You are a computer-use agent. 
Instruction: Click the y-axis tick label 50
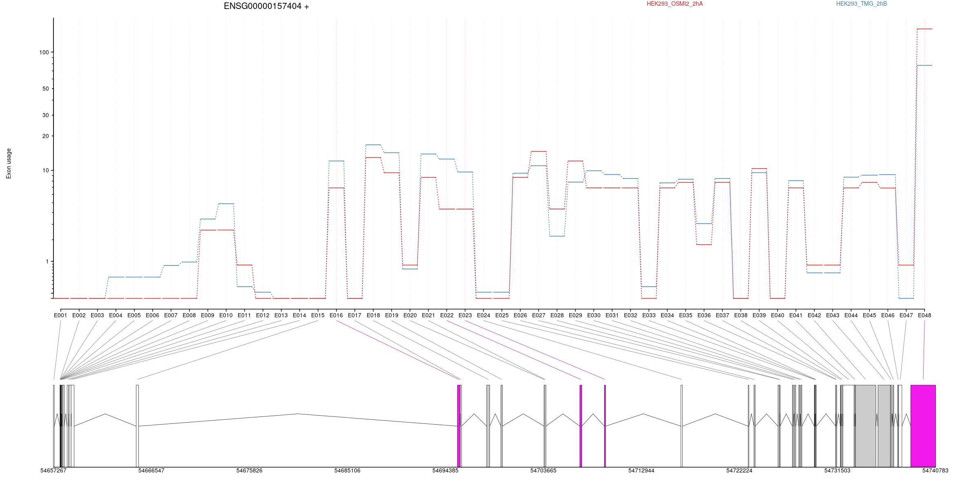click(46, 89)
